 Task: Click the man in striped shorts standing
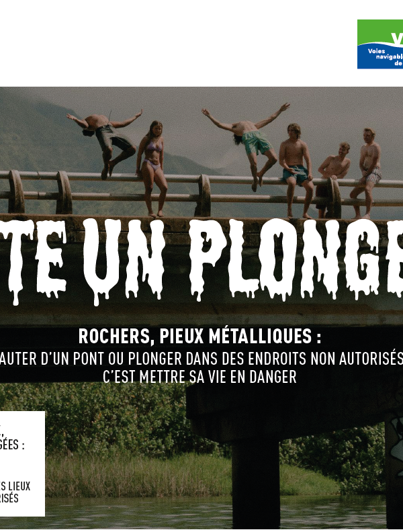[x=367, y=173]
